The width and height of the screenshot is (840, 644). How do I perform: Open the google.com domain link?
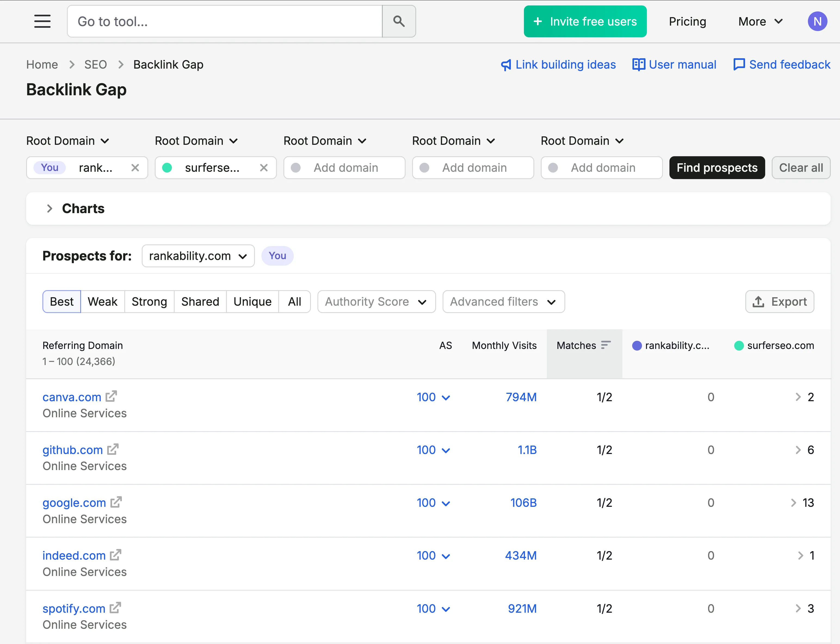click(x=74, y=503)
